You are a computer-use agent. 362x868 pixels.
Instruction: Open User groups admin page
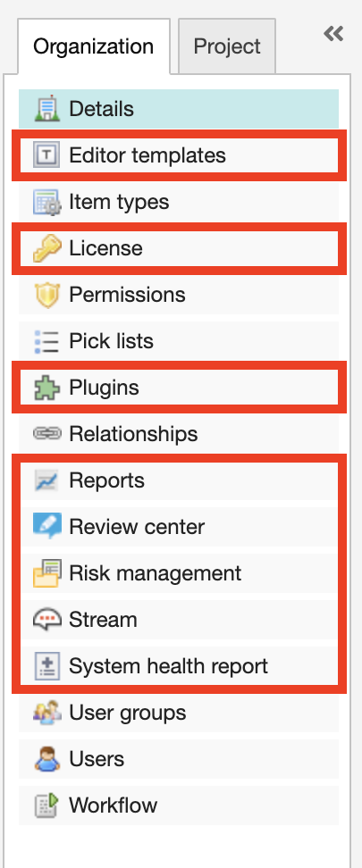[x=179, y=713]
